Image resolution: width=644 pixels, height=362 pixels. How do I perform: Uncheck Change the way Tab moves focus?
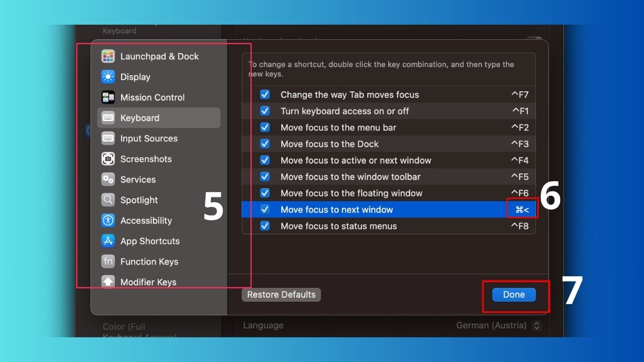265,94
